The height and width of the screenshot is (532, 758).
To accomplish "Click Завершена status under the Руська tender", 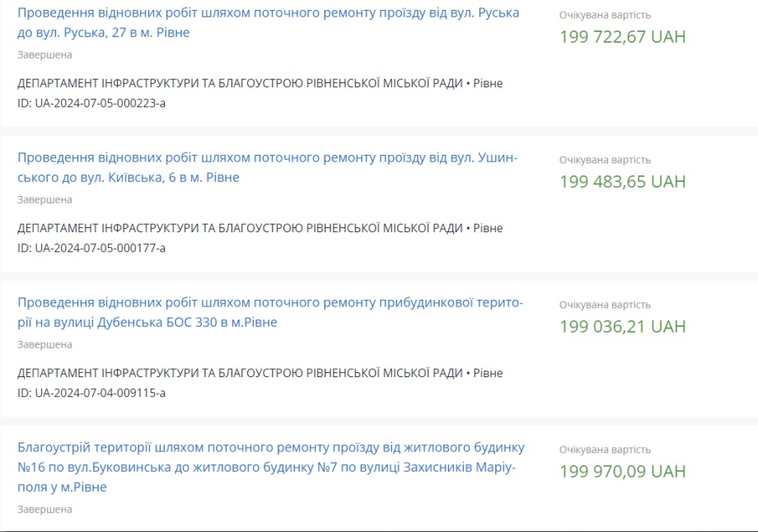I will (x=44, y=55).
